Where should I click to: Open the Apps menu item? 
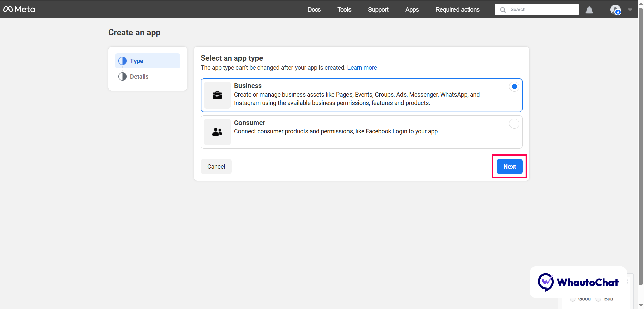[x=412, y=10]
